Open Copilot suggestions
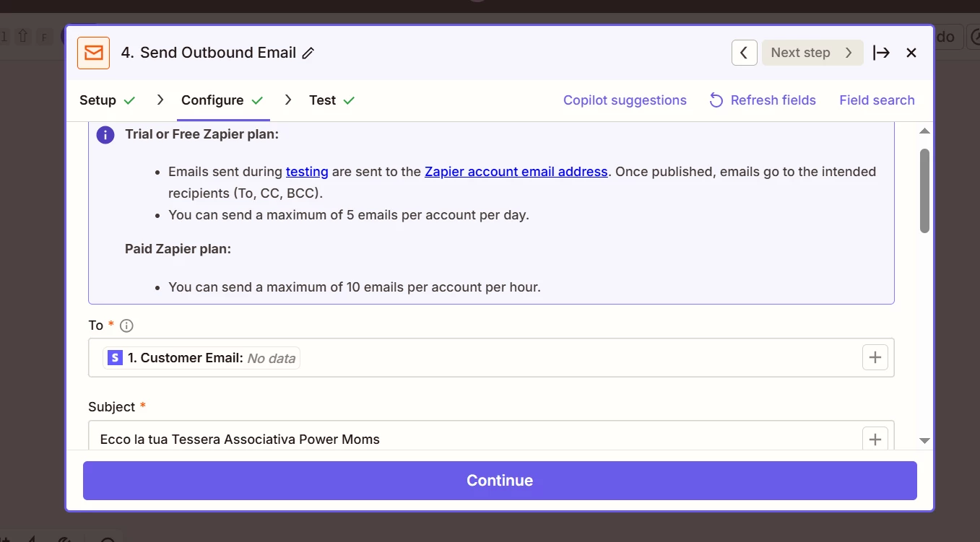Viewport: 980px width, 542px height. tap(625, 100)
